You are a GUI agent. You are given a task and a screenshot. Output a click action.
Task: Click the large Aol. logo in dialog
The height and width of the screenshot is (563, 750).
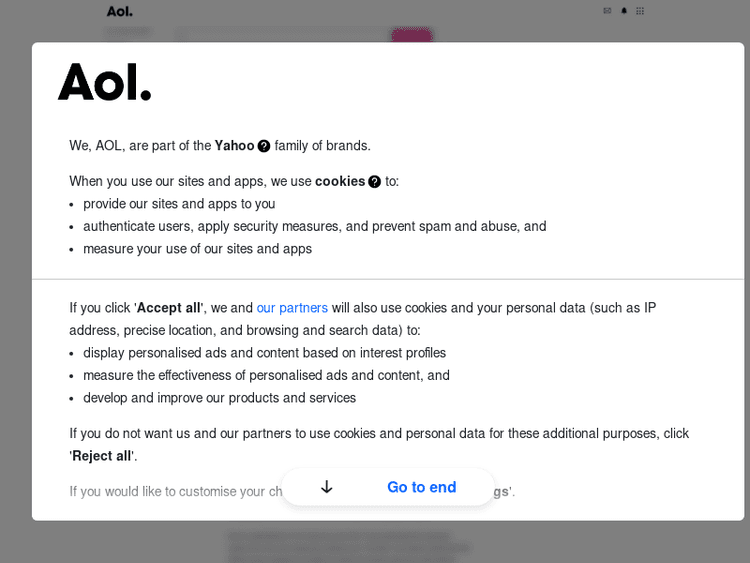(105, 82)
